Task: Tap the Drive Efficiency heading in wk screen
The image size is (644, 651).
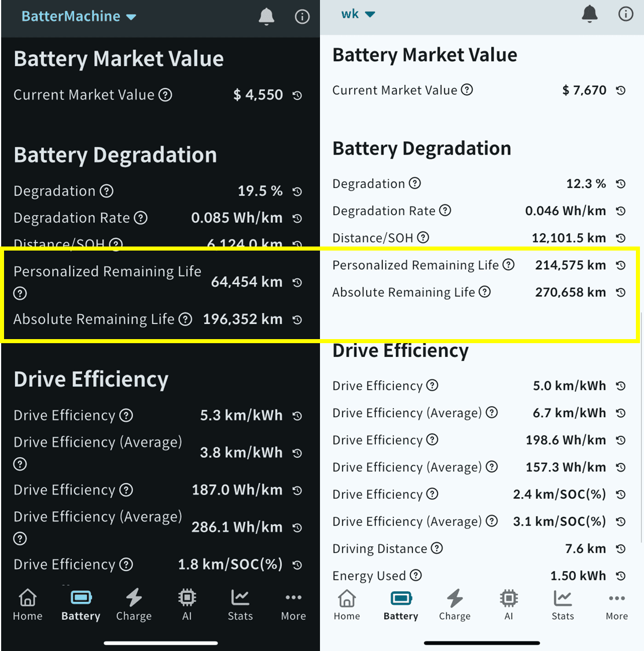Action: click(x=400, y=351)
